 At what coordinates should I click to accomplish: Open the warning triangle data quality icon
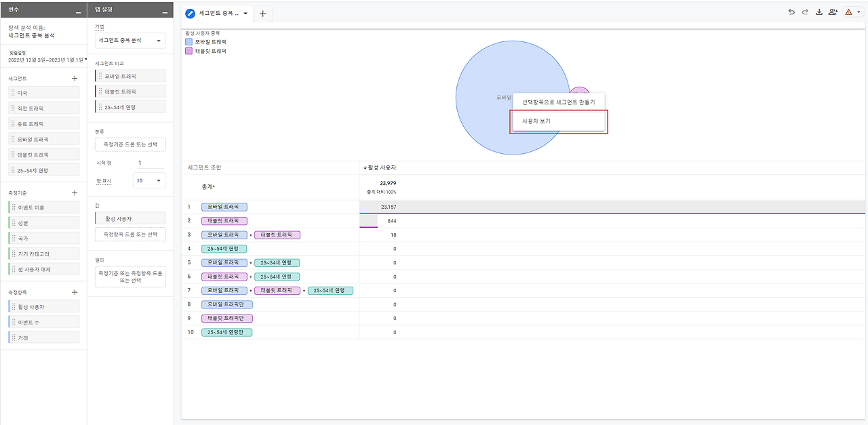(x=852, y=12)
